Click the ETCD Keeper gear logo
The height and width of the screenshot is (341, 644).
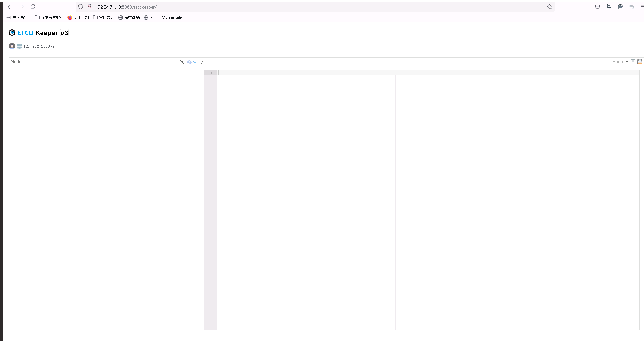tap(12, 32)
